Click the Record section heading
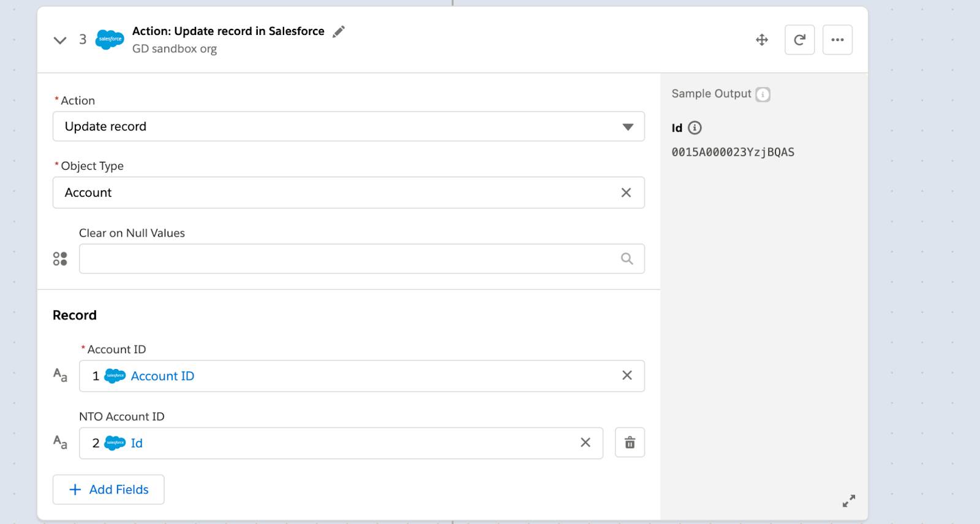This screenshot has width=980, height=524. [75, 315]
